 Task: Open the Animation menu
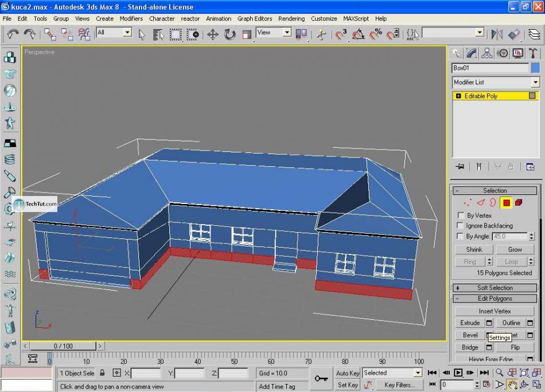[x=218, y=19]
